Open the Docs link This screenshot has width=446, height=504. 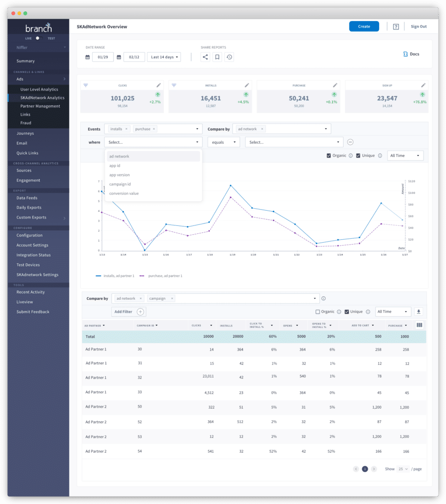point(411,54)
